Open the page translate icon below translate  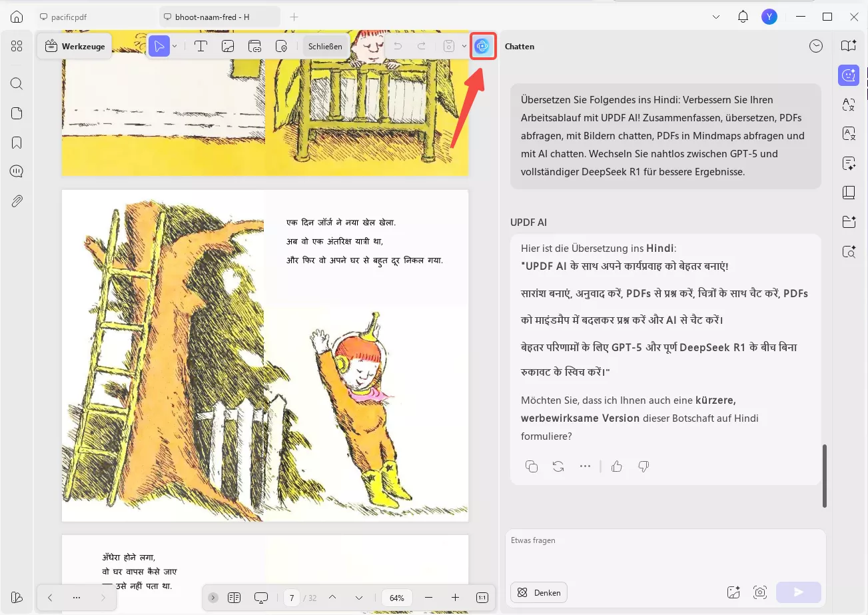pos(849,134)
